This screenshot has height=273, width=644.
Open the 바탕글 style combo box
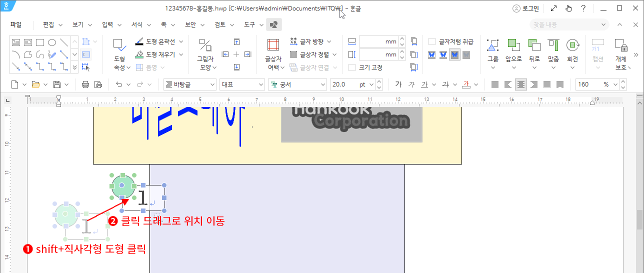(x=190, y=84)
